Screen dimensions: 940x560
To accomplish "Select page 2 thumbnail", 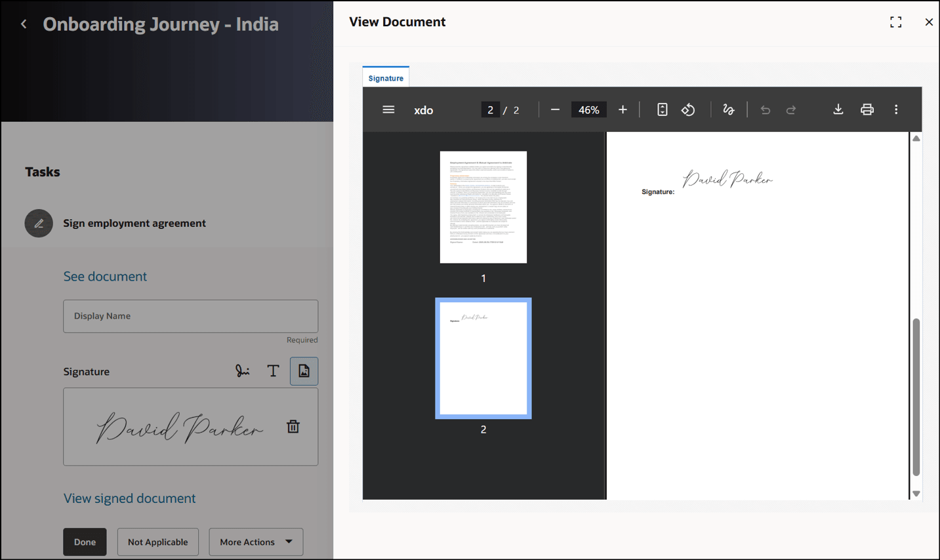I will 483,358.
